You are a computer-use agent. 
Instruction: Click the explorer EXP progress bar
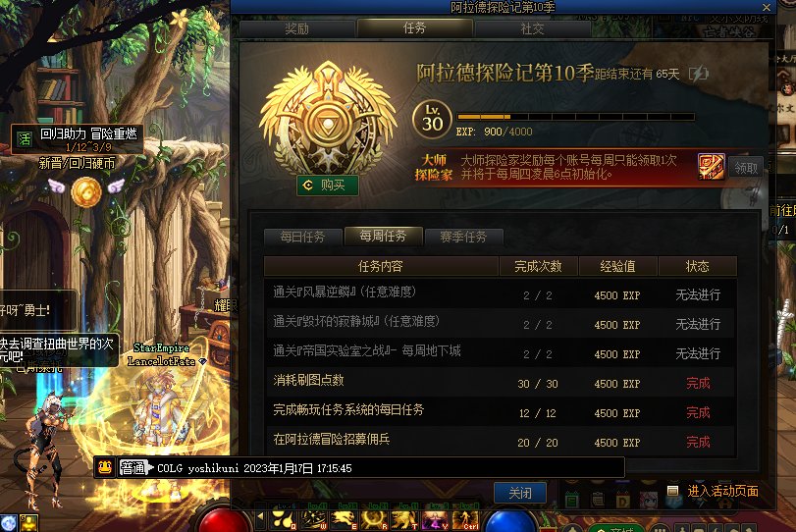575,117
